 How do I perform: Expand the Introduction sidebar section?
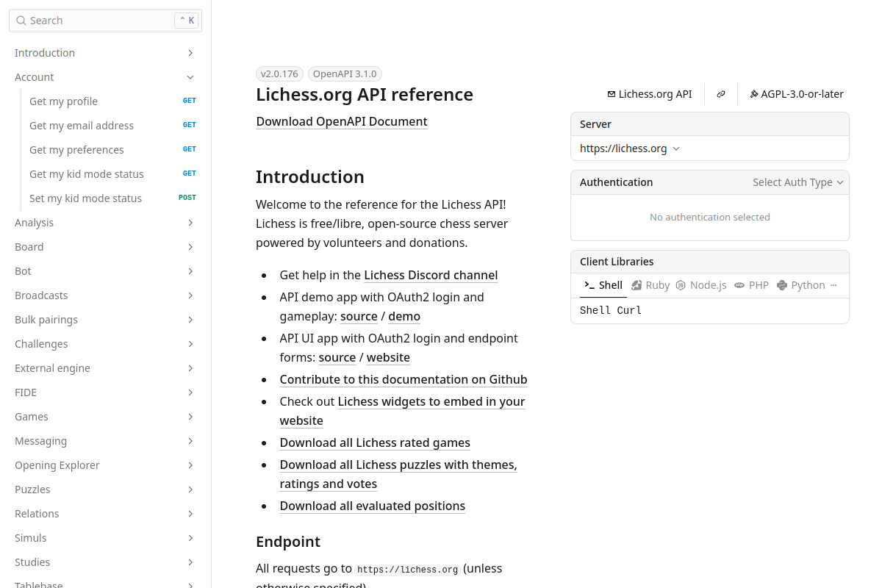pyautogui.click(x=190, y=53)
